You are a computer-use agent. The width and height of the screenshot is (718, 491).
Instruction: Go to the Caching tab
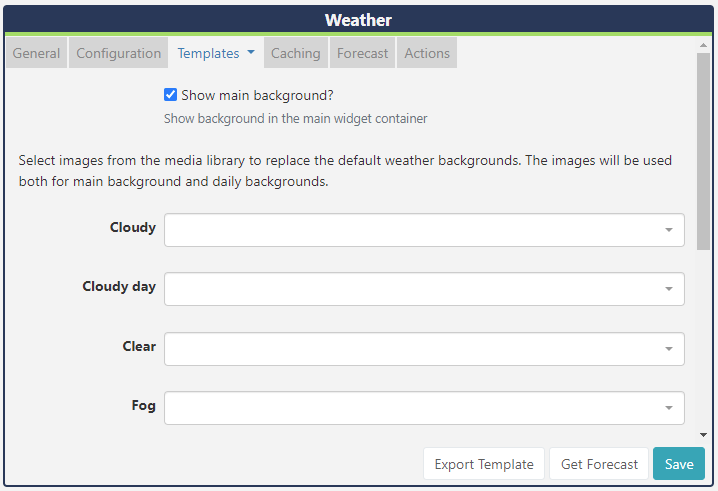coord(296,53)
